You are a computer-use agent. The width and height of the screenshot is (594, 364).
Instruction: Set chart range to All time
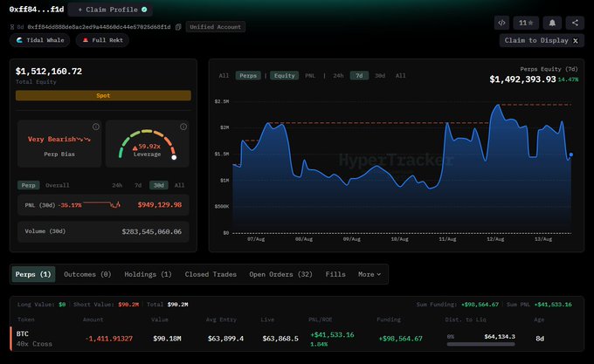(400, 76)
